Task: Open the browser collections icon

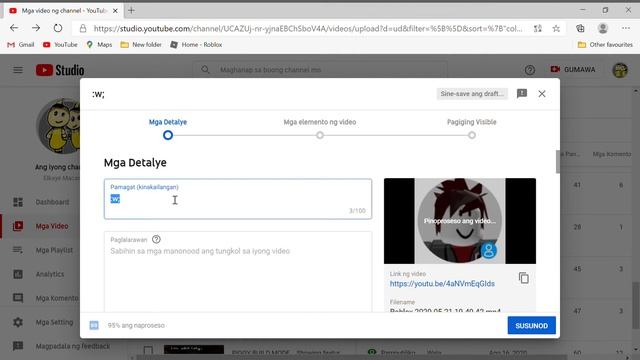Action: point(580,29)
